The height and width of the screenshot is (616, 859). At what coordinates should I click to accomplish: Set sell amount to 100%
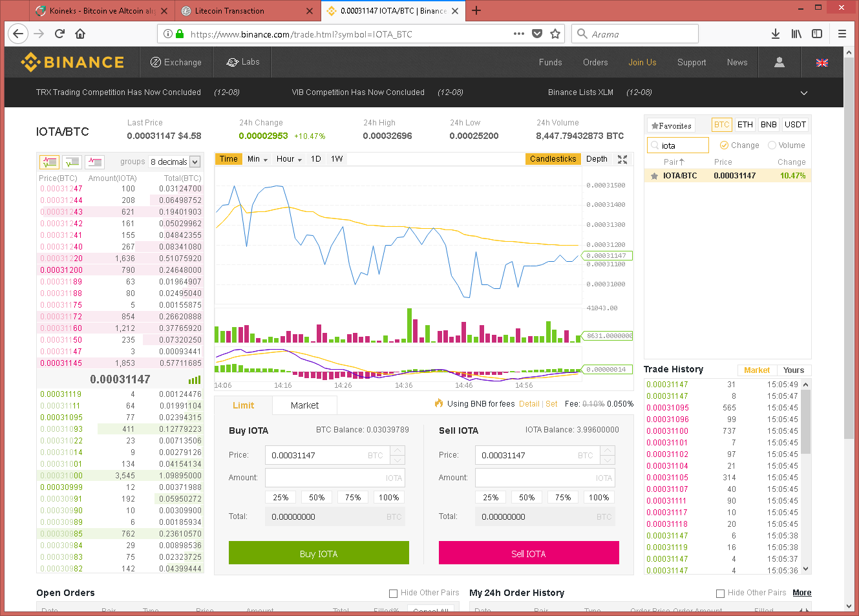(599, 498)
